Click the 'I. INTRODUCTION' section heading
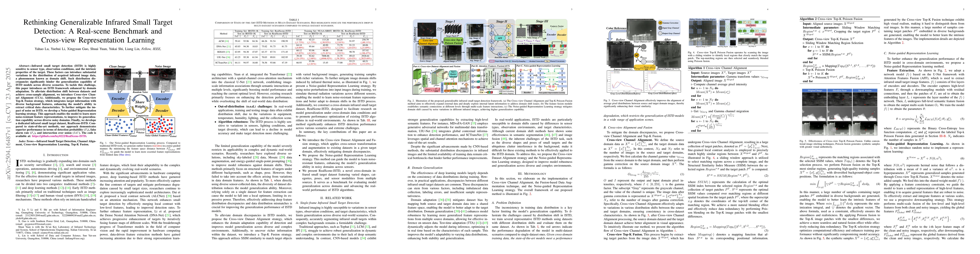The width and height of the screenshot is (980, 254). click(x=56, y=155)
